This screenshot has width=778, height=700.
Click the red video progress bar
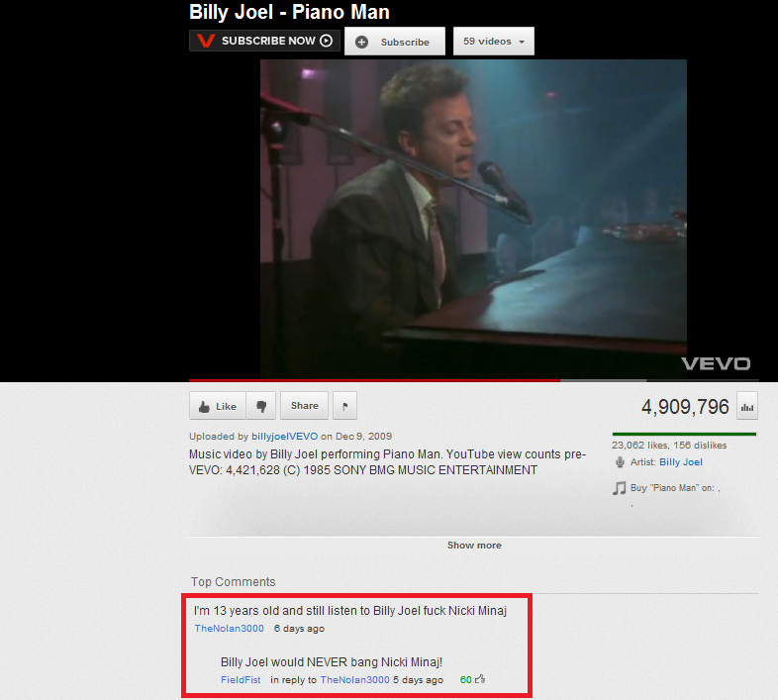point(374,380)
